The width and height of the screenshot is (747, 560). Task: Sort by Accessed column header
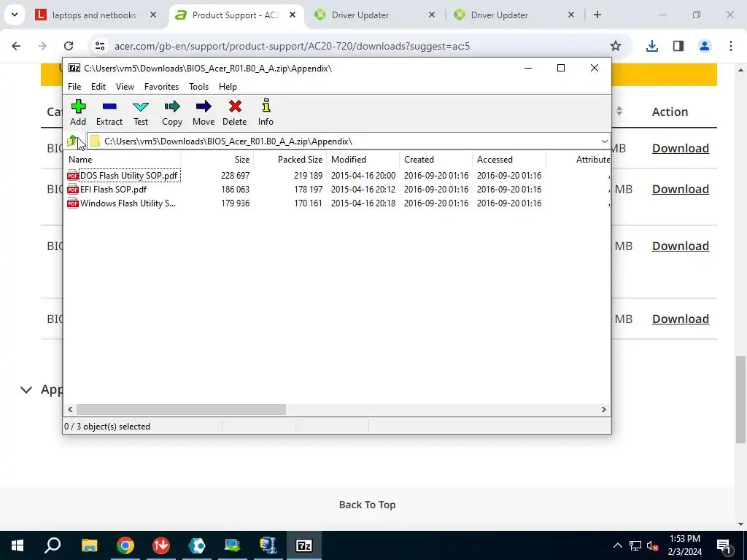coord(508,160)
